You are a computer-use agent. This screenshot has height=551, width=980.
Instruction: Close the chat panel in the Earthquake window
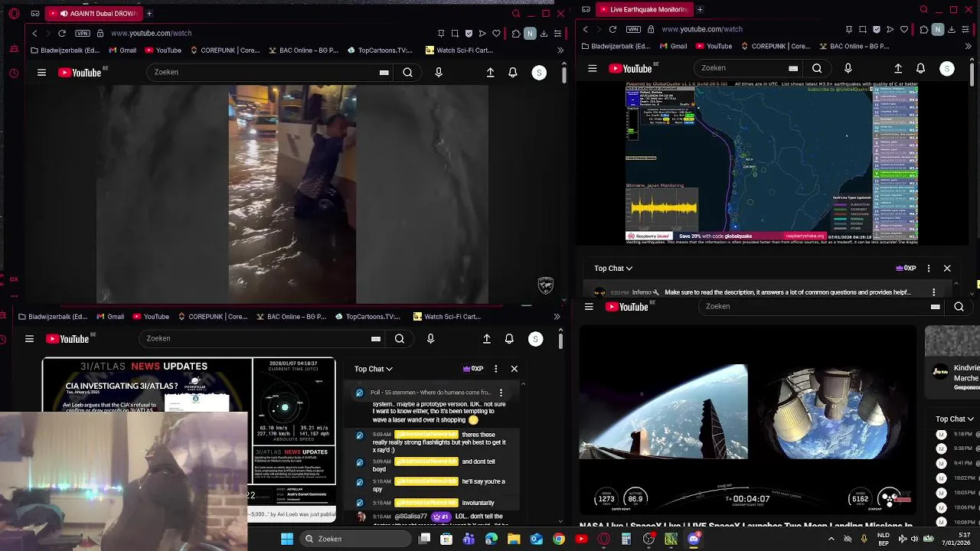tap(947, 269)
